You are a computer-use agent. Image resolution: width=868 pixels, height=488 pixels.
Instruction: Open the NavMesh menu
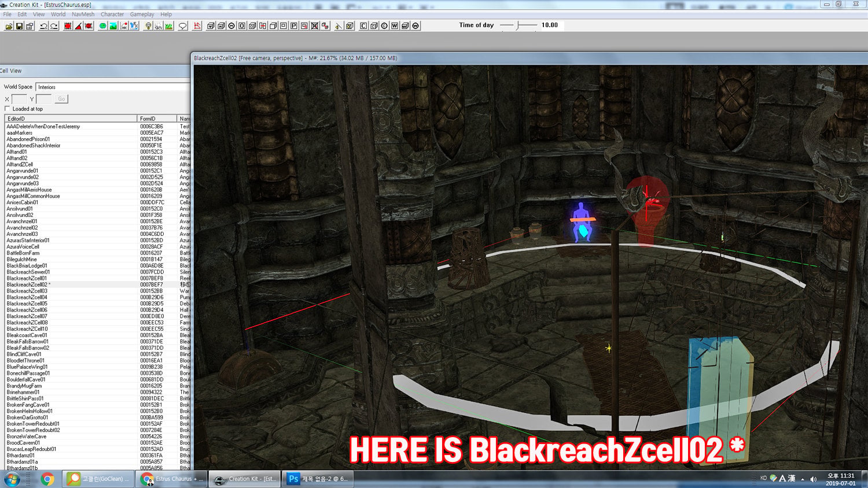coord(83,14)
